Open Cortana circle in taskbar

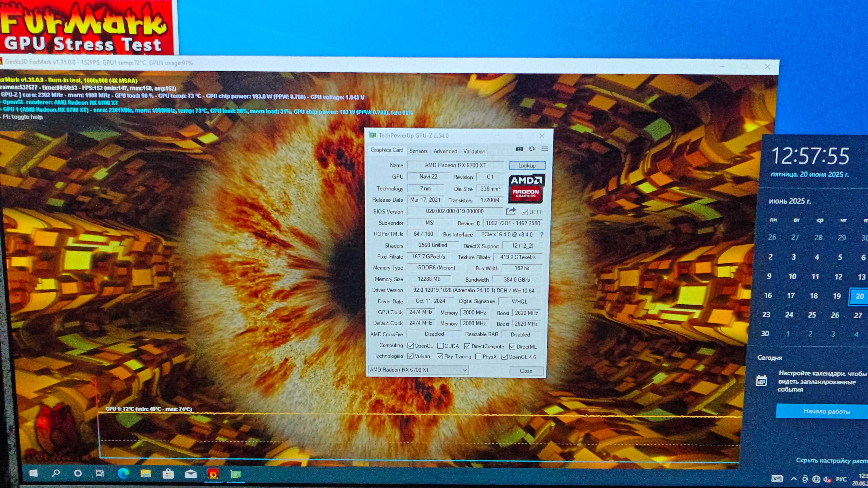pos(78,474)
